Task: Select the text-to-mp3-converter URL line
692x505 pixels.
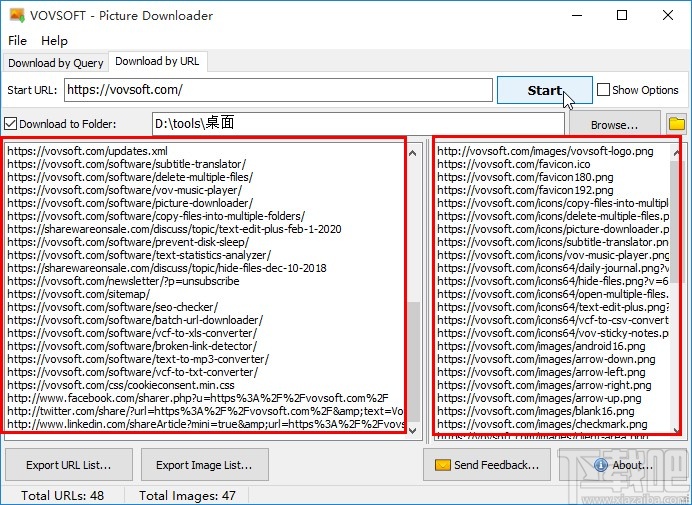Action: 138,359
